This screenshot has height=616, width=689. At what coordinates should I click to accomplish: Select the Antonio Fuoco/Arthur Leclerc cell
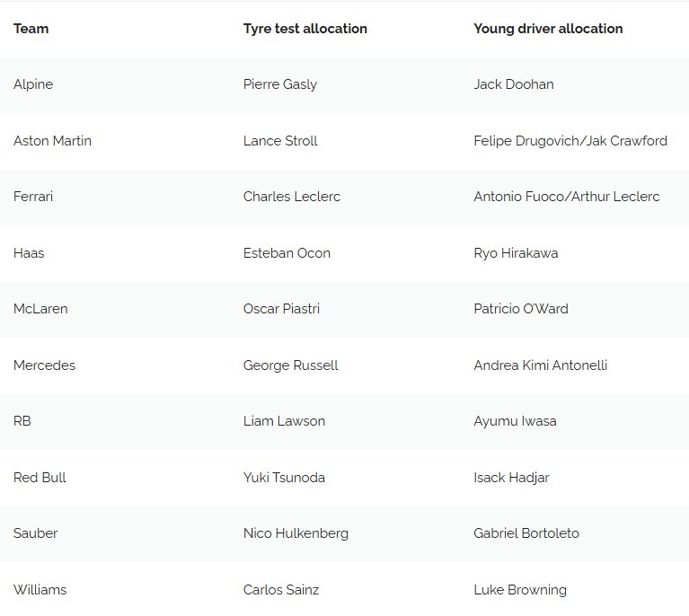pyautogui.click(x=567, y=197)
